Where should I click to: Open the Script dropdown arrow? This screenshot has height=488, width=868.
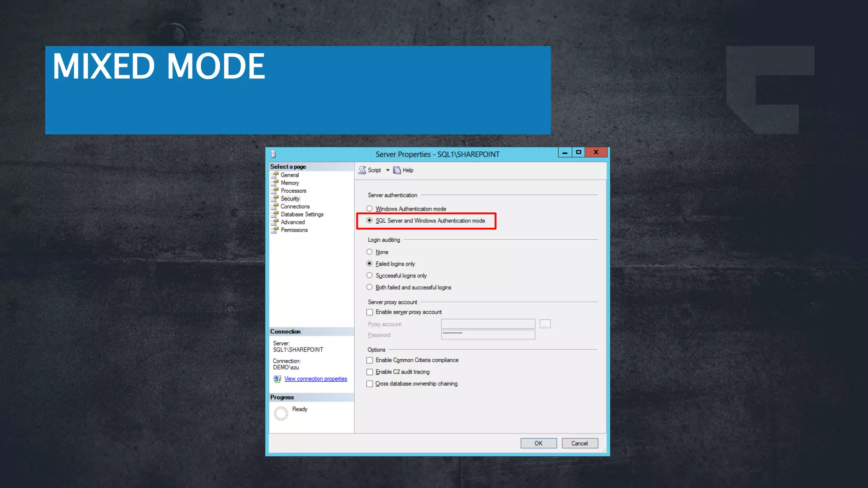387,170
